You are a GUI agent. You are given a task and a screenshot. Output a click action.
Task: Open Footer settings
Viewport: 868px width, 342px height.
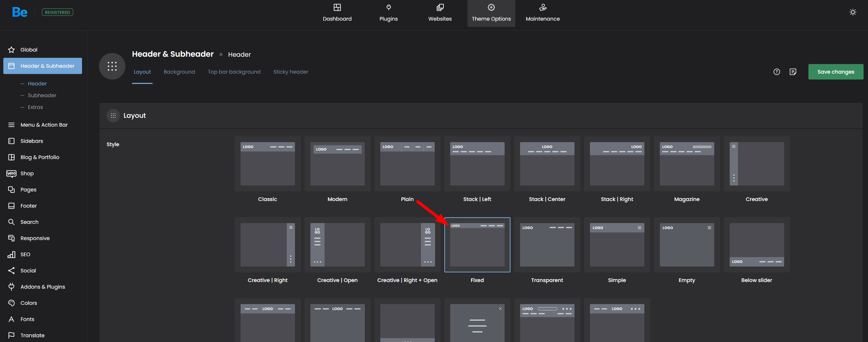pyautogui.click(x=43, y=206)
